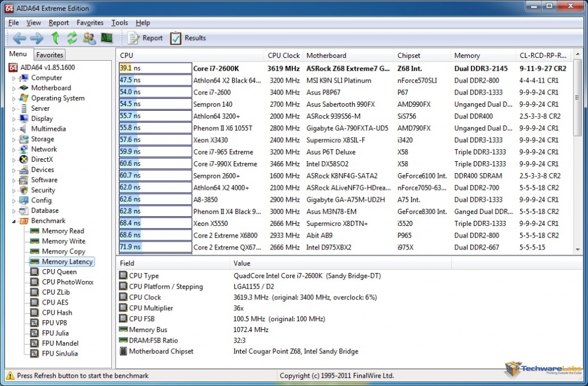Open the Favorites menu
This screenshot has width=588, height=386.
90,23
